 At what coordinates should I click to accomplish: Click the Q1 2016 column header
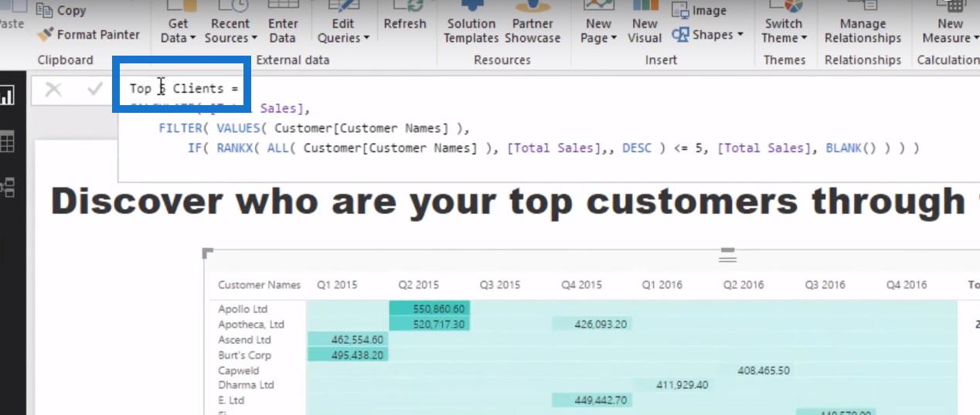click(x=662, y=284)
